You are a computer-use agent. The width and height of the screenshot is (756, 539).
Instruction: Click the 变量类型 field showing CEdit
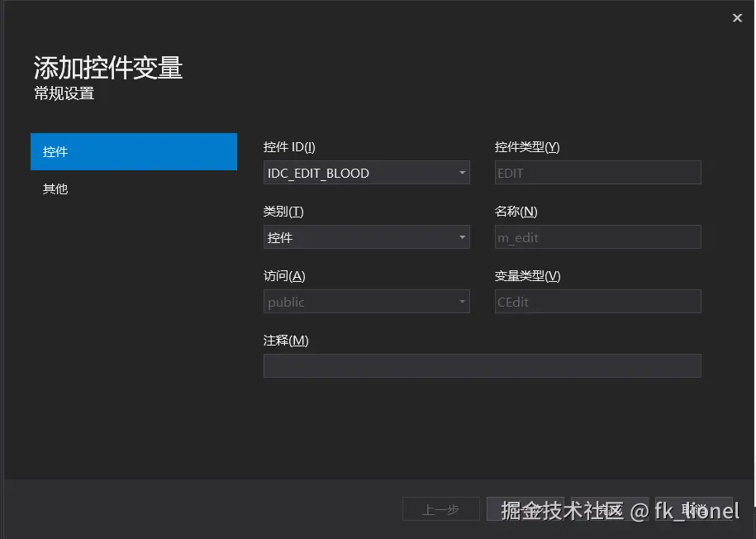point(597,302)
